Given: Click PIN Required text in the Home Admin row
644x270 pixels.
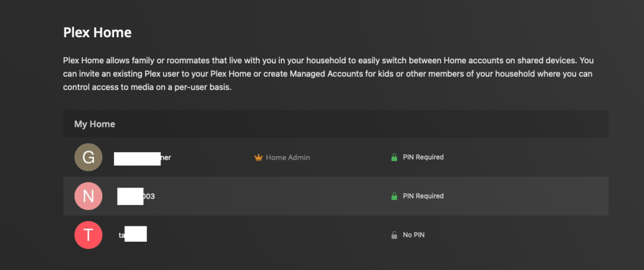Looking at the screenshot, I should point(423,157).
